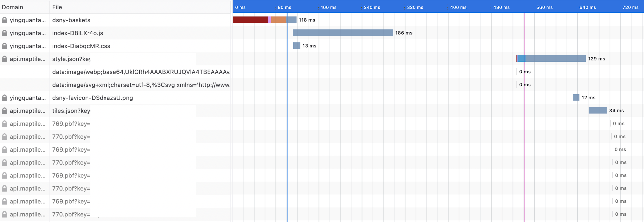Click the lock icon on the dsny-favicon row
Viewport: 644px width, 222px height.
4,98
